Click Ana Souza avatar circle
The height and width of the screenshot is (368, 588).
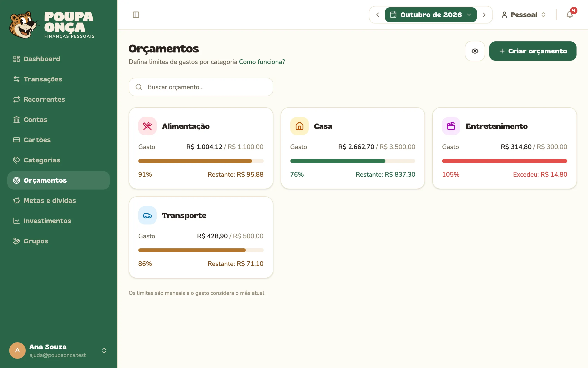pos(17,351)
